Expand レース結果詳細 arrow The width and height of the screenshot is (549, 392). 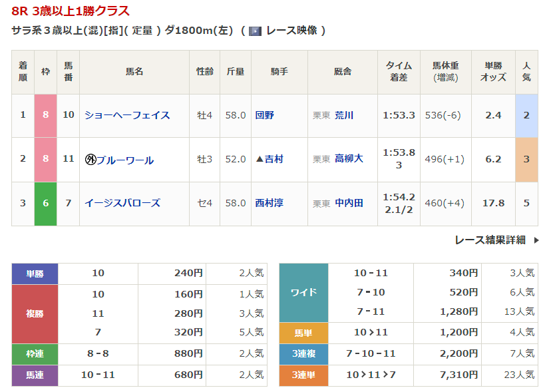click(x=536, y=240)
